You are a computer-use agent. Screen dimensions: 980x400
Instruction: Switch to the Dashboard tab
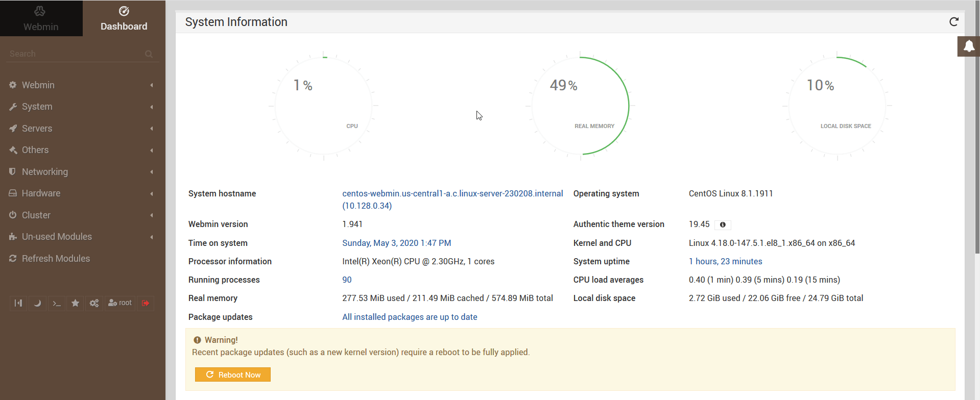pos(124,18)
